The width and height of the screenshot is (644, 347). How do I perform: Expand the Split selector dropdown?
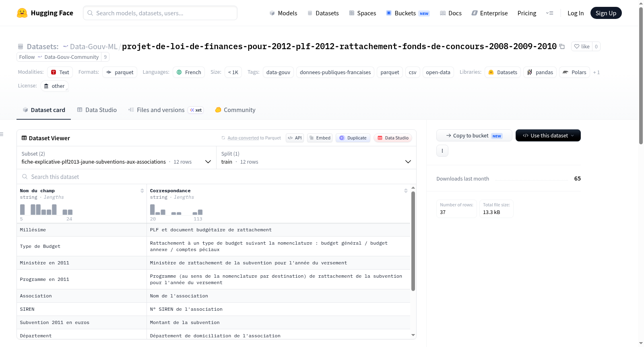[x=316, y=158]
